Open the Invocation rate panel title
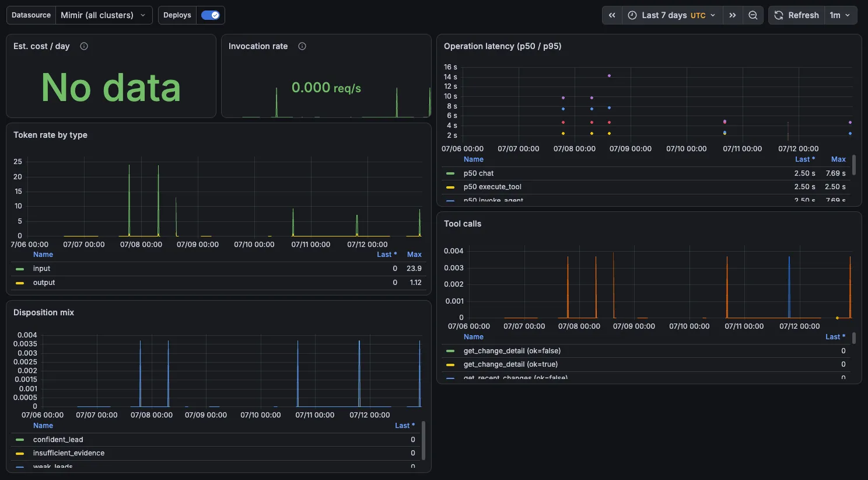 pyautogui.click(x=258, y=46)
